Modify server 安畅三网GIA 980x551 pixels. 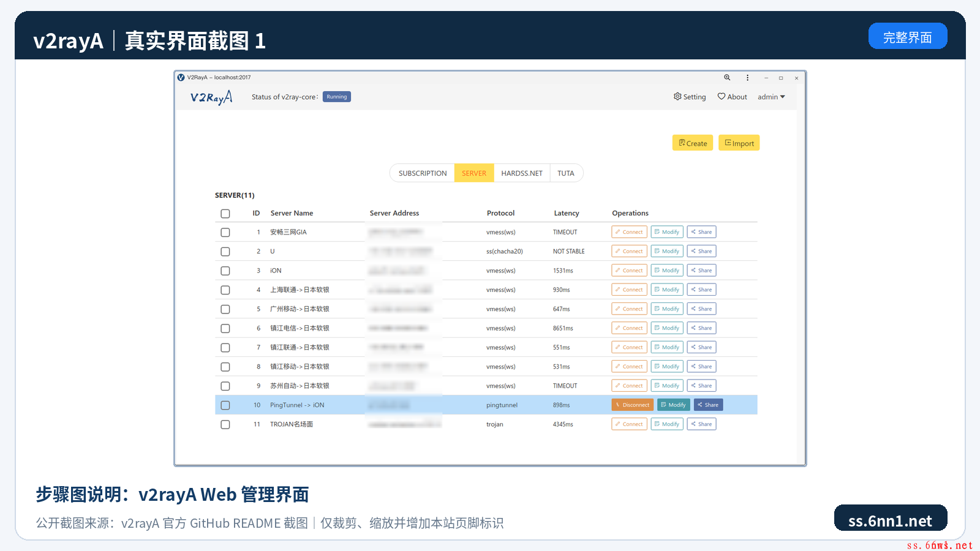pyautogui.click(x=667, y=232)
